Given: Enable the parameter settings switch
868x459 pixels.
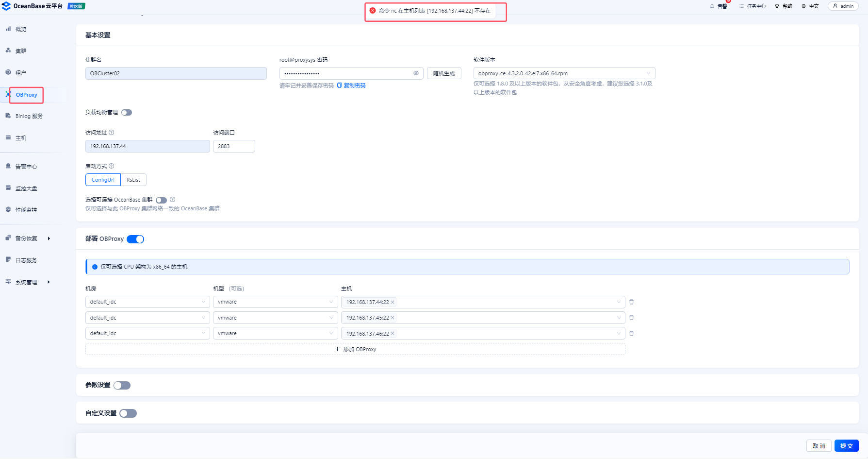Looking at the screenshot, I should tap(122, 385).
